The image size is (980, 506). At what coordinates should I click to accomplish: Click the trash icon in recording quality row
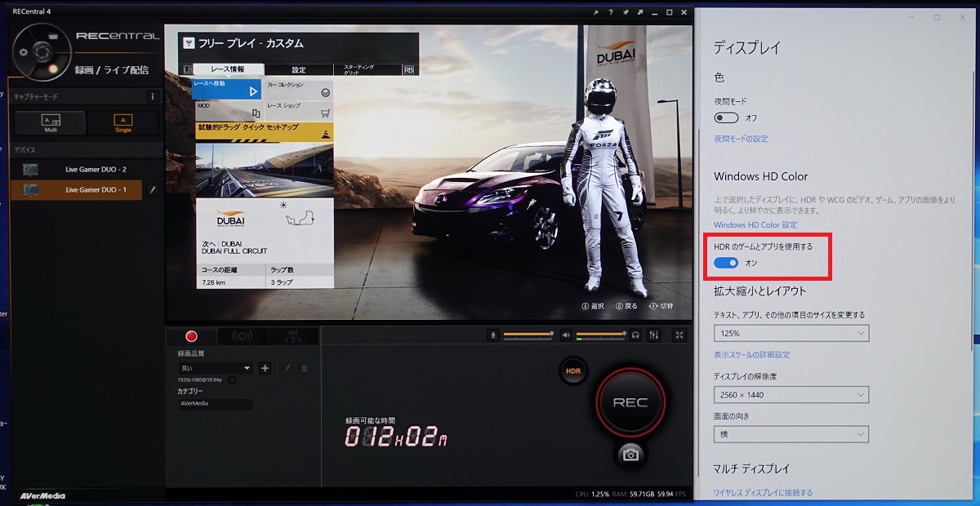click(305, 368)
